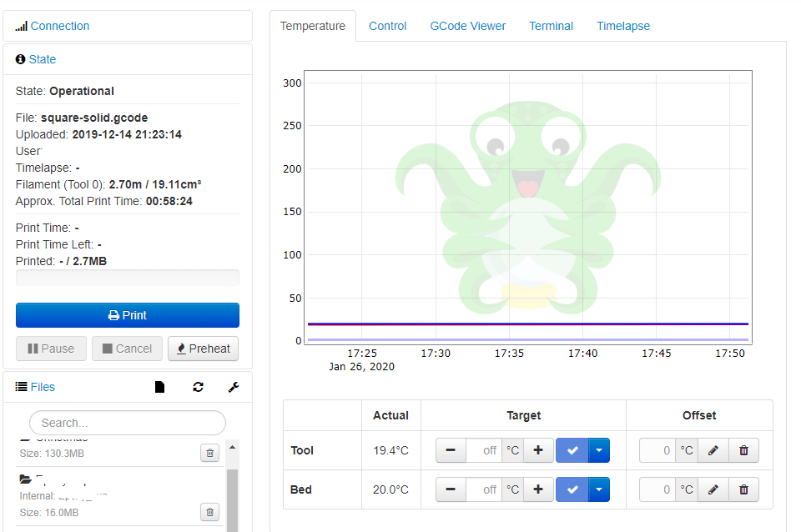
Task: Clear Bed offset with the trash icon
Action: (x=743, y=489)
